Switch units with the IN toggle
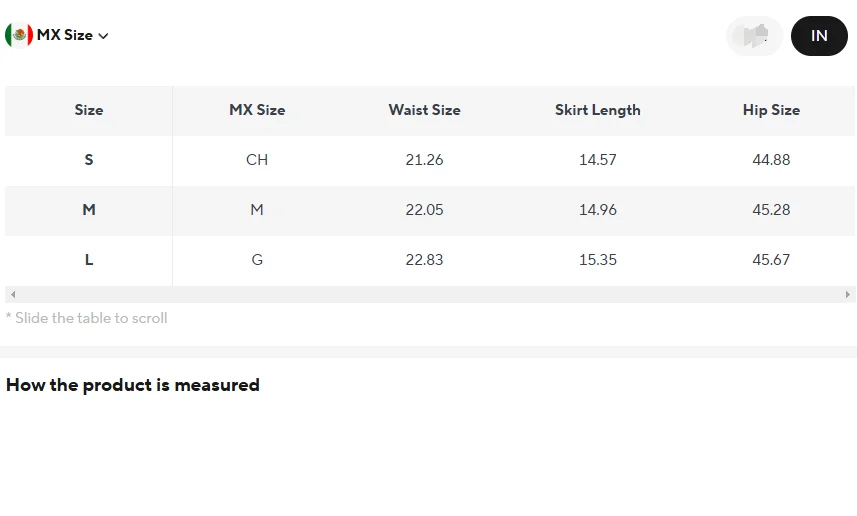This screenshot has height=516, width=857. click(819, 36)
